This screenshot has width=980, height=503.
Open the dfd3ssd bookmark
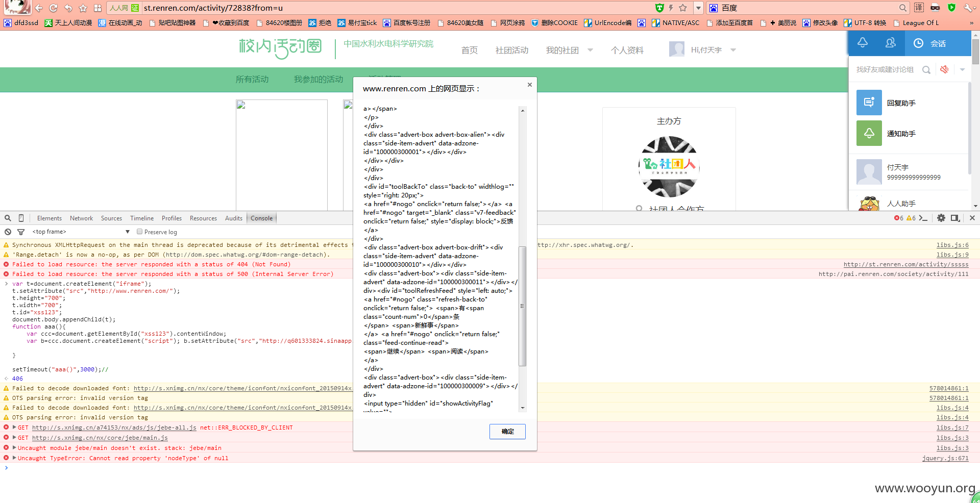coord(21,23)
